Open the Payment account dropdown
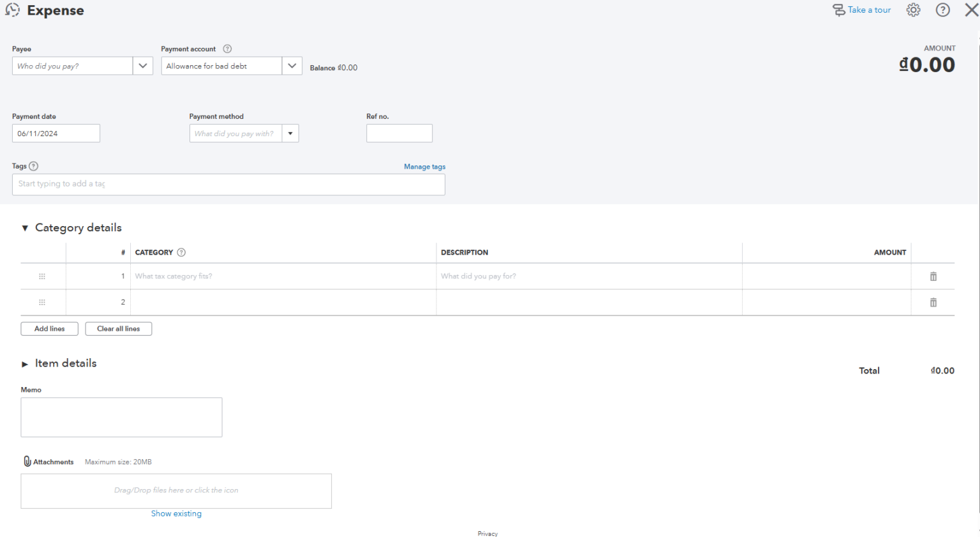Image resolution: width=980 pixels, height=537 pixels. click(292, 65)
